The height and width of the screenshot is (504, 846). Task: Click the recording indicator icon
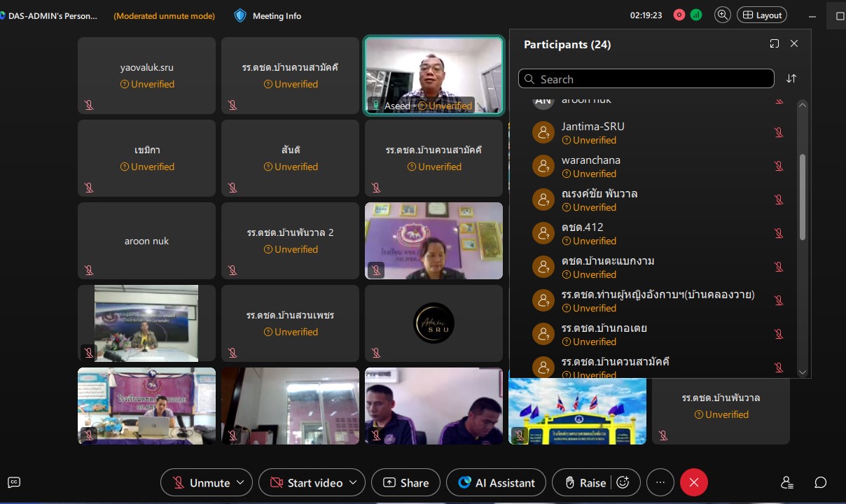[679, 15]
